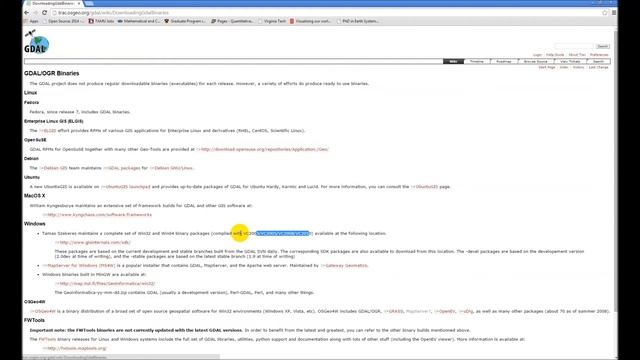Open the Help/Guide link
This screenshot has height=360, width=640.
pyautogui.click(x=555, y=55)
